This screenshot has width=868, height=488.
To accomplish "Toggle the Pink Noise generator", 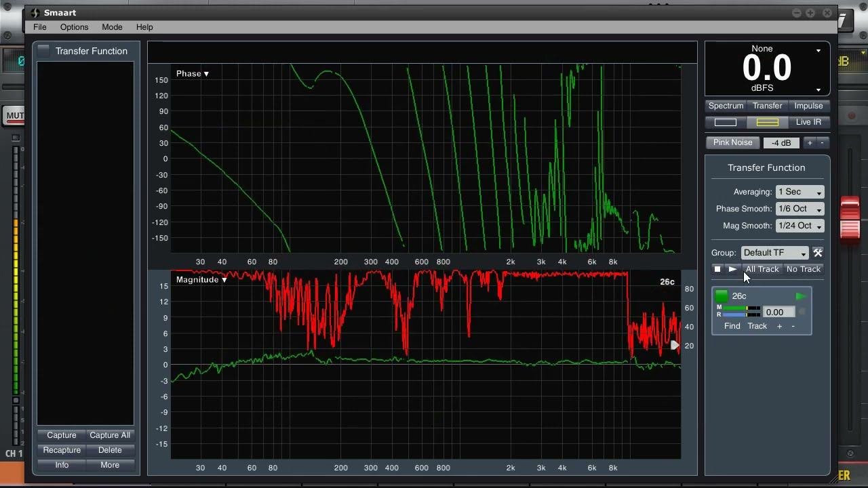I will (732, 142).
